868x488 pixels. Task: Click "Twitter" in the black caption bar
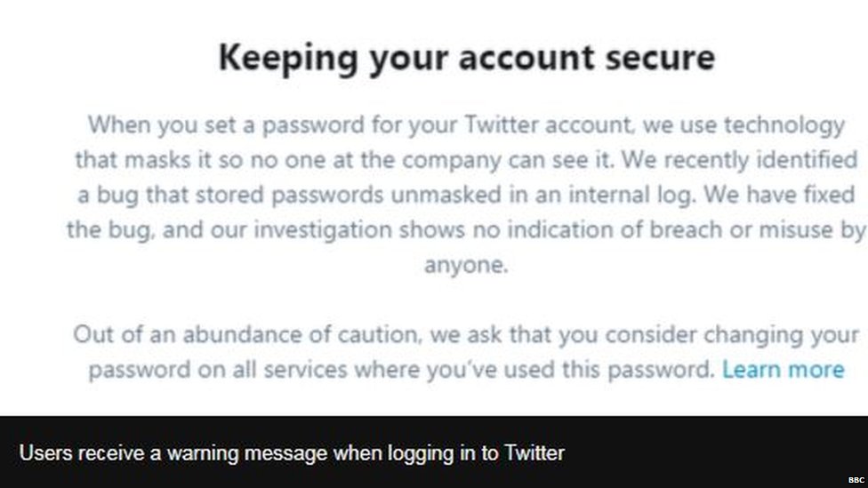click(534, 453)
